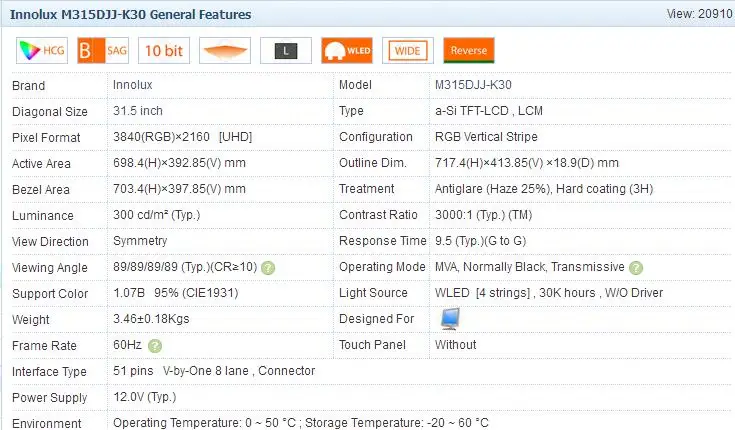Click the WIDE temperature icon
Image resolution: width=735 pixels, height=430 pixels.
point(408,50)
